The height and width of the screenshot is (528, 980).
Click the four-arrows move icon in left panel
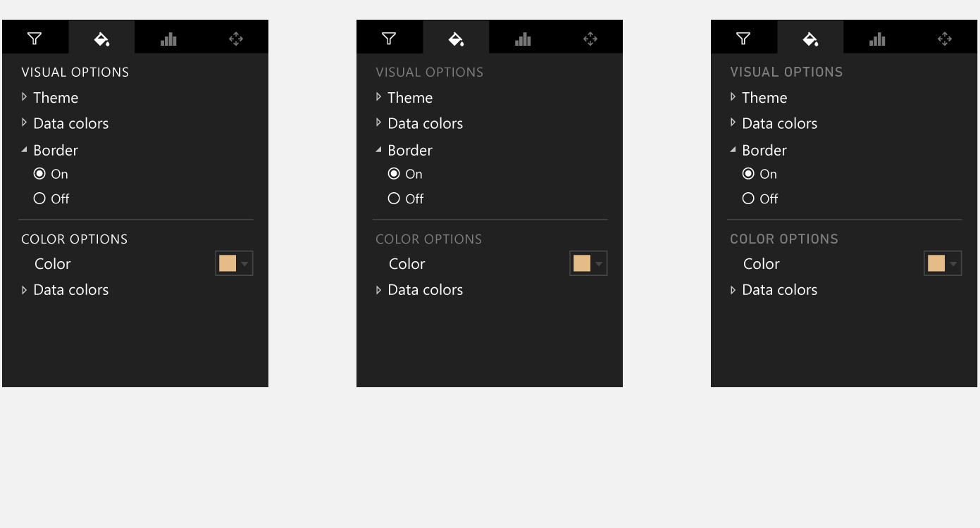point(236,39)
